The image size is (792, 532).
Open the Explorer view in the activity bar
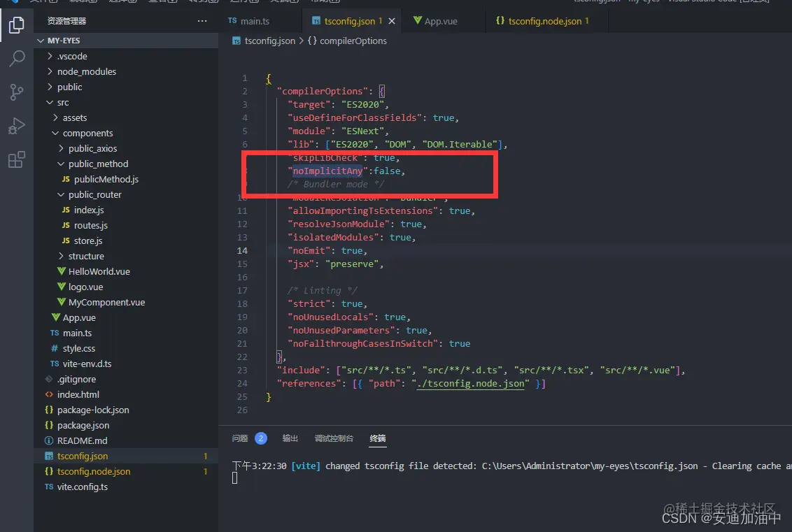[17, 25]
